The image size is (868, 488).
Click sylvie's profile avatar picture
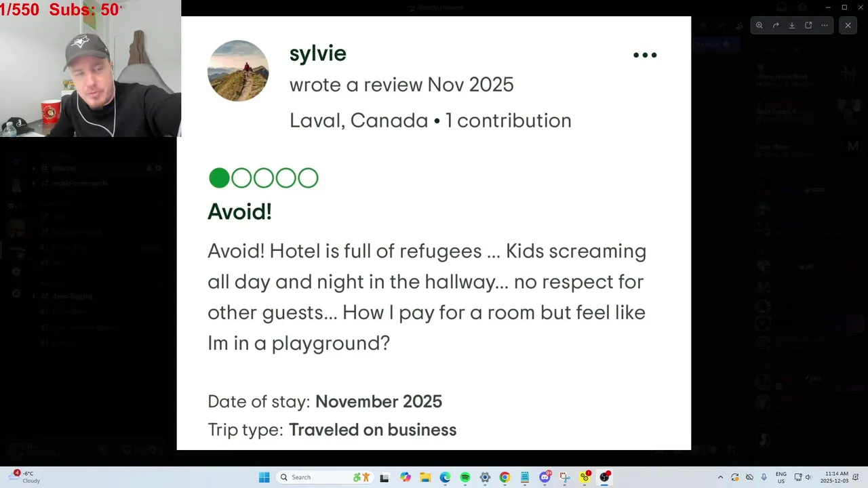(x=238, y=70)
